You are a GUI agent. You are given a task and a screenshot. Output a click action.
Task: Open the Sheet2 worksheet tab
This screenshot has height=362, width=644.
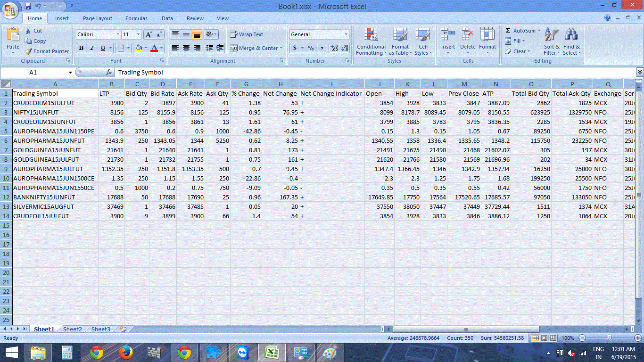[73, 329]
